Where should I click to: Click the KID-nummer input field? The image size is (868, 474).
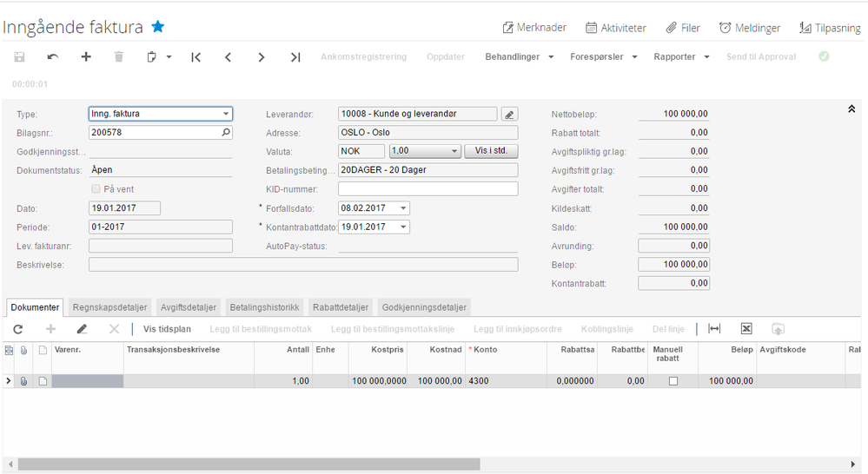pyautogui.click(x=427, y=189)
